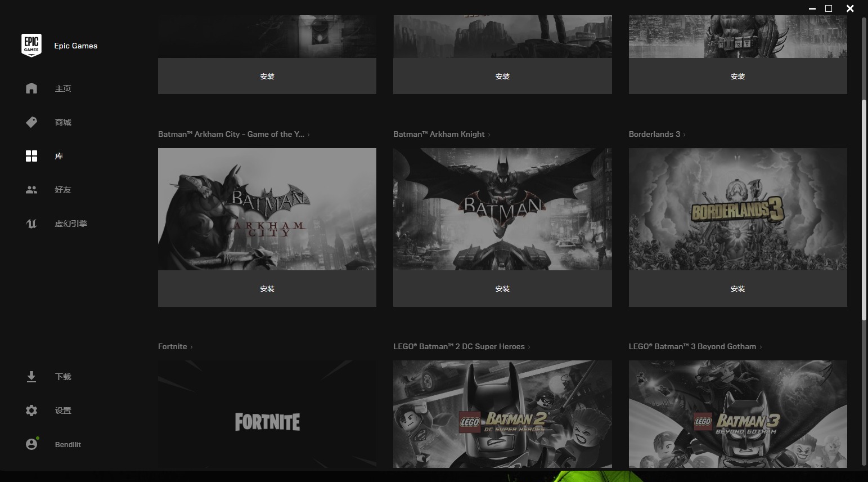Viewport: 868px width, 482px height.
Task: Open Batman Arkham City – Game of the Year title link
Action: pyautogui.click(x=233, y=134)
